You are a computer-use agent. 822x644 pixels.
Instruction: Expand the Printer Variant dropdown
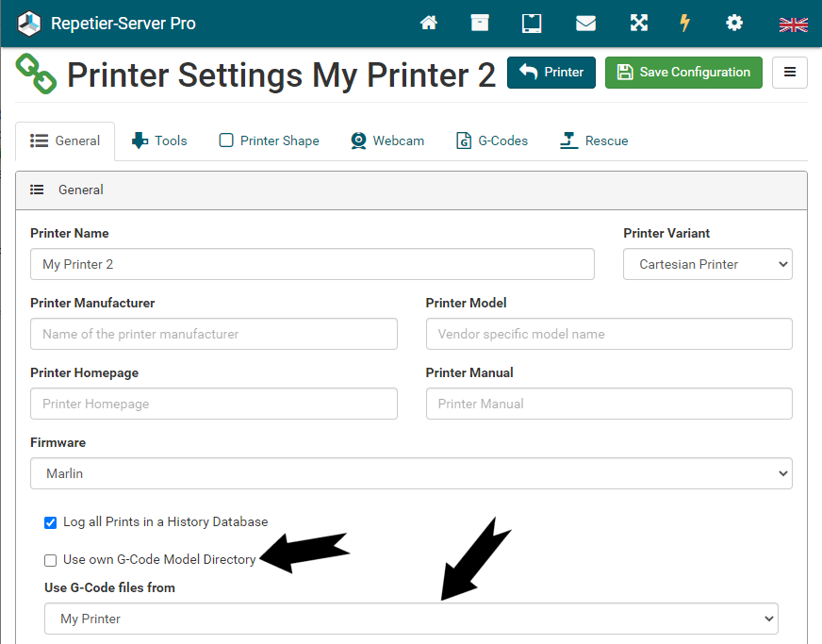[707, 264]
